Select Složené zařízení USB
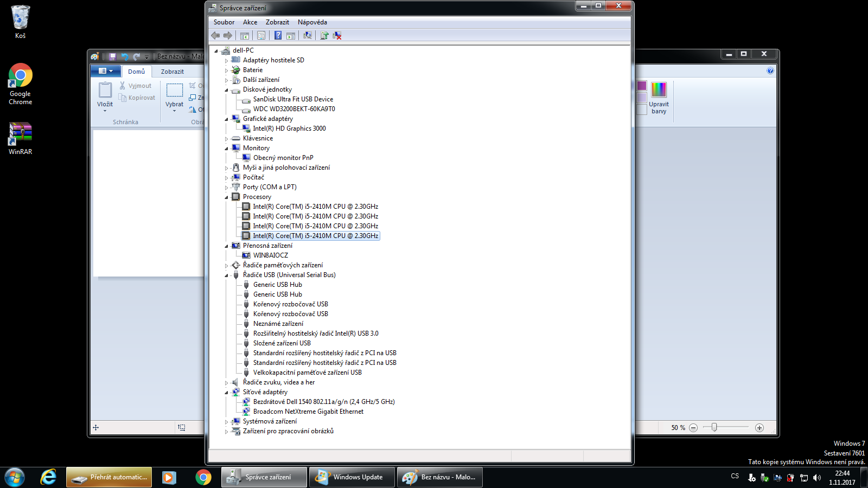The width and height of the screenshot is (868, 488). (x=282, y=343)
